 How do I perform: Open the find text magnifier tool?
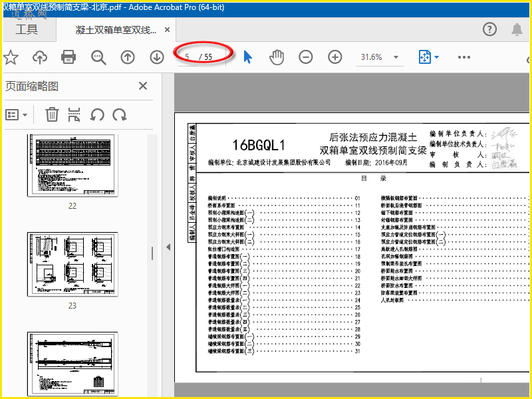pyautogui.click(x=98, y=57)
